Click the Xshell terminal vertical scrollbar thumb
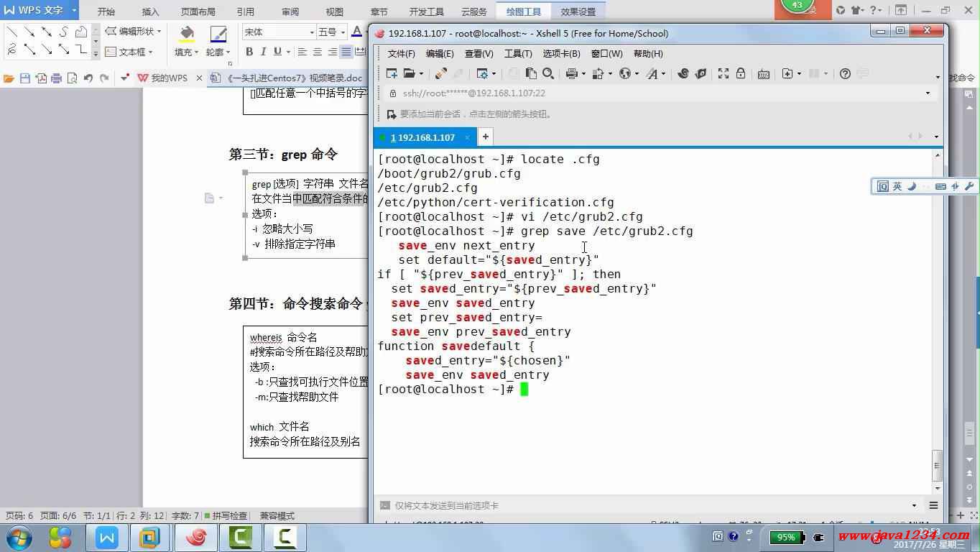980x552 pixels. pos(937,466)
